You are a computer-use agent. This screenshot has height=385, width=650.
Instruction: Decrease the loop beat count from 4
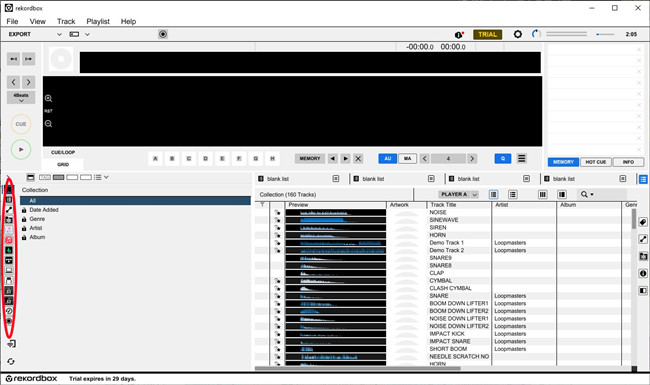point(424,158)
